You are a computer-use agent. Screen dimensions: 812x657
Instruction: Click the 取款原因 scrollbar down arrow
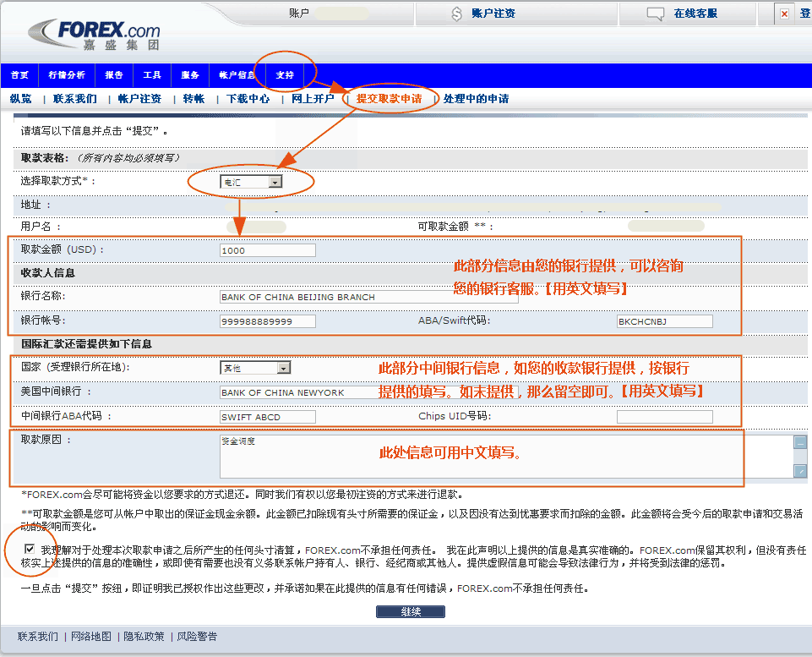[x=800, y=471]
